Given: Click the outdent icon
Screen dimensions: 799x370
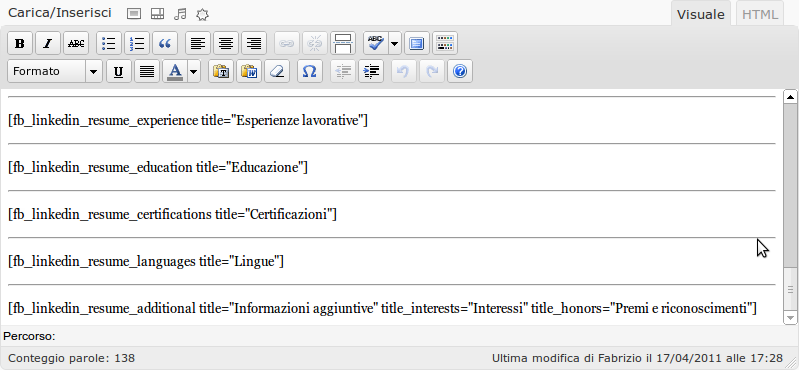Looking at the screenshot, I should (343, 71).
